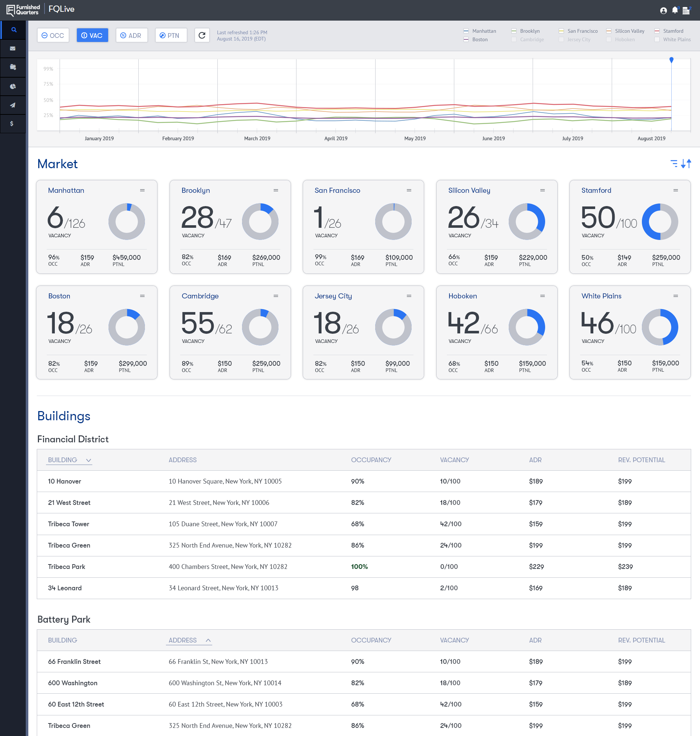Open the Cambridge card menu handle
The image size is (700, 736).
(x=276, y=296)
